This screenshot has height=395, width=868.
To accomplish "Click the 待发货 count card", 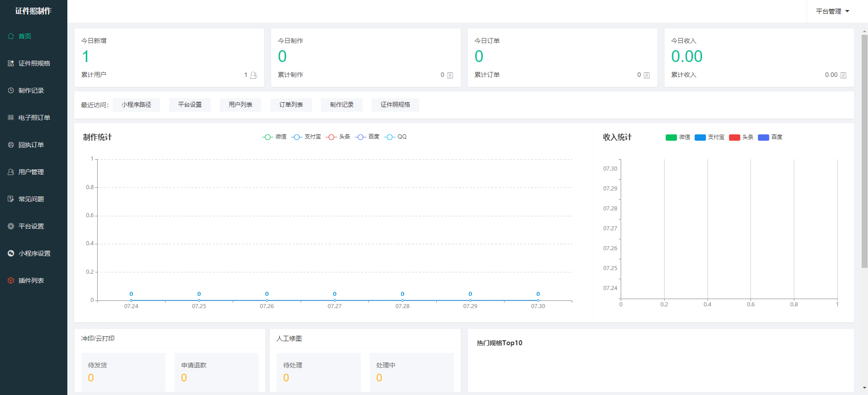I will 123,372.
